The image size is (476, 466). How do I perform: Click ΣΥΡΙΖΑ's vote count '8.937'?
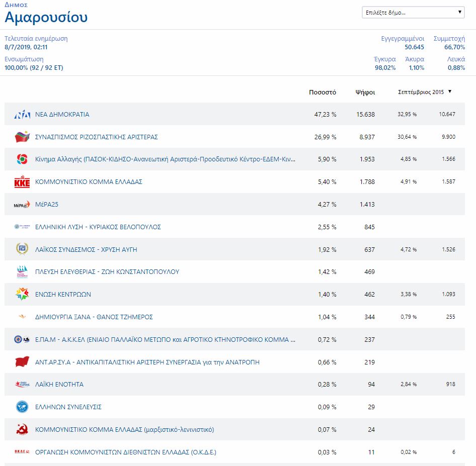pyautogui.click(x=367, y=137)
